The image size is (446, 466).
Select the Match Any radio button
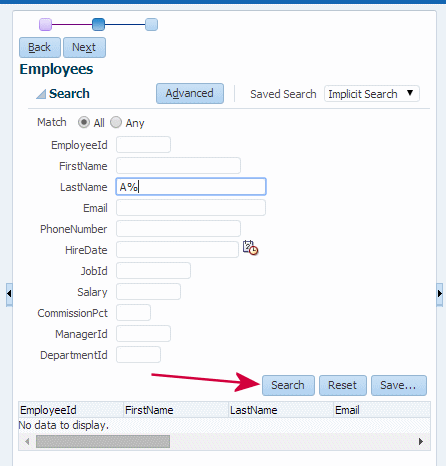(116, 122)
